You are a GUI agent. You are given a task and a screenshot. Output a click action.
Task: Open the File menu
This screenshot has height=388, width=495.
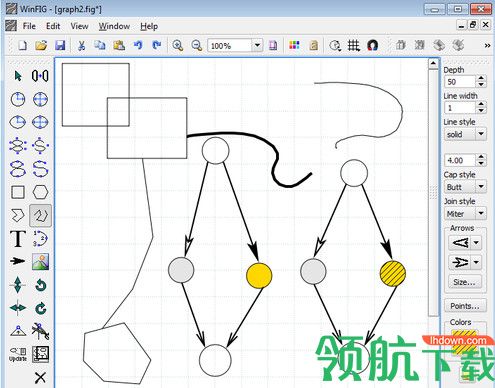pos(29,26)
